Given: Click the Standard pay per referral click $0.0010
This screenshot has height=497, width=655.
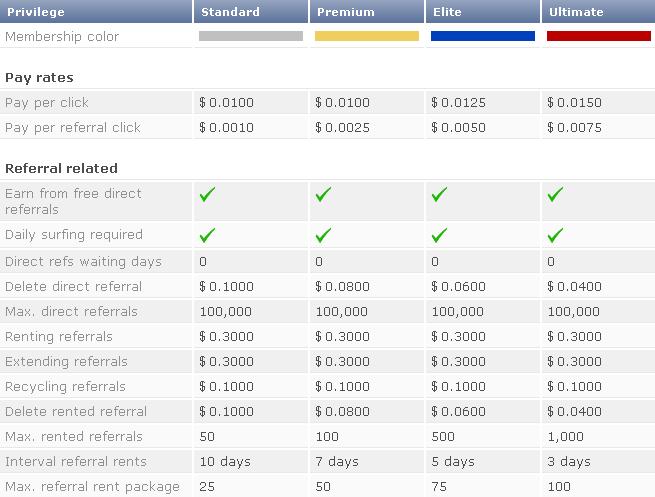Looking at the screenshot, I should [226, 128].
